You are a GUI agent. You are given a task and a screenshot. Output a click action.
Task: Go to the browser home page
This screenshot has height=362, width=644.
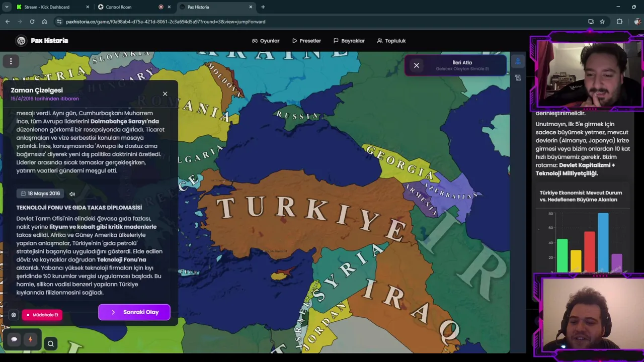(44, 22)
